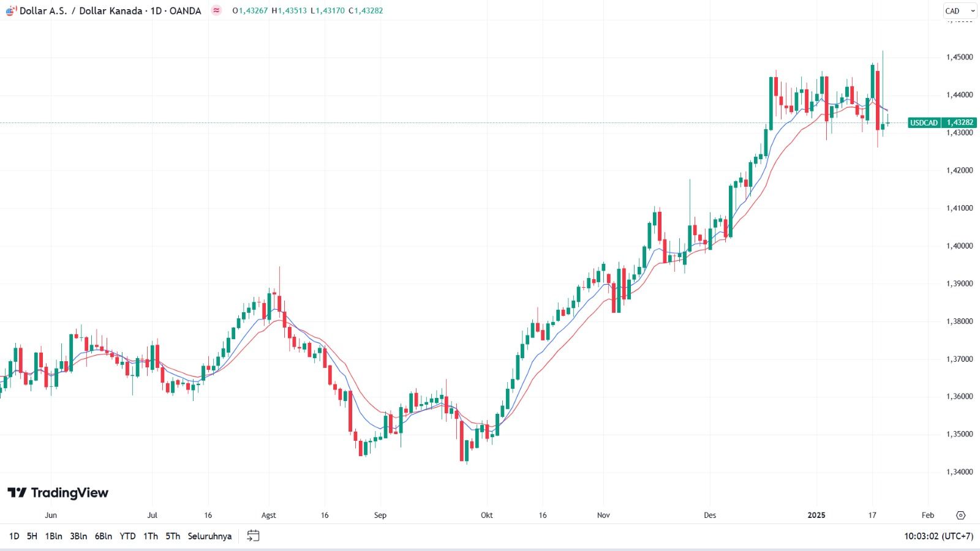The height and width of the screenshot is (551, 980).
Task: Switch to the 3Bln range
Action: pos(78,536)
